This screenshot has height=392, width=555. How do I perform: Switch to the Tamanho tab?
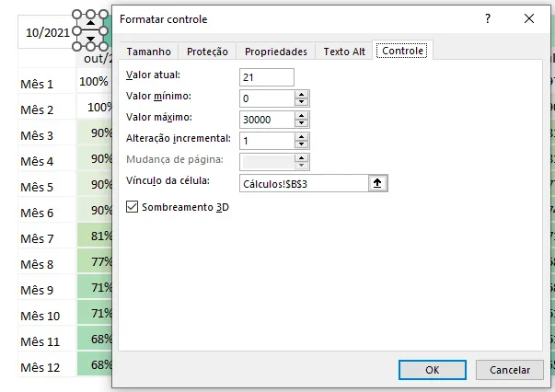tap(149, 52)
